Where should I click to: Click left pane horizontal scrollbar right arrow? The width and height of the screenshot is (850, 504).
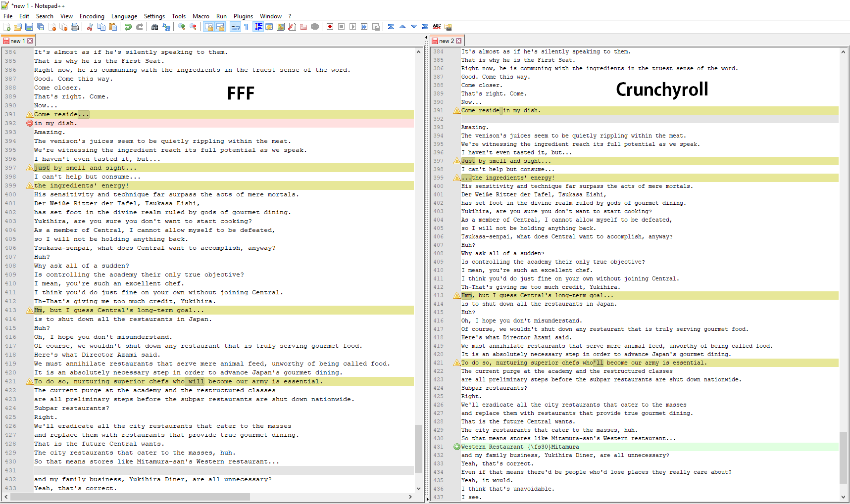pos(410,497)
